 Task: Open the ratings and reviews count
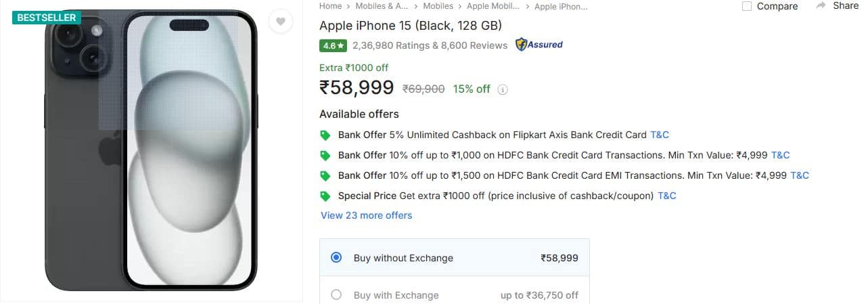pyautogui.click(x=430, y=45)
